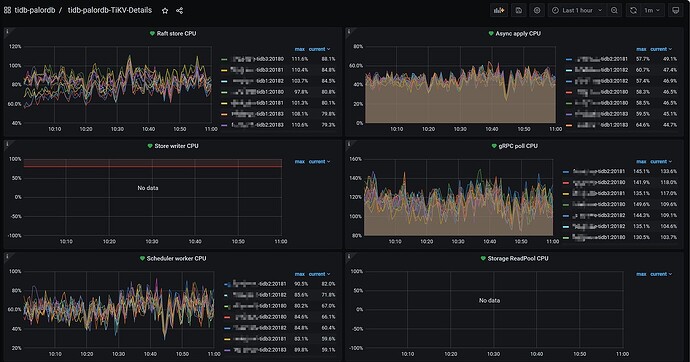Click the Add panel icon
This screenshot has width=690, height=362.
499,10
